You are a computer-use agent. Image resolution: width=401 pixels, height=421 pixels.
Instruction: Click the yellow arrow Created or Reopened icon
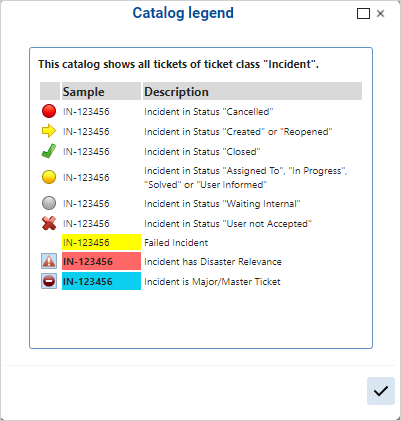(x=49, y=131)
